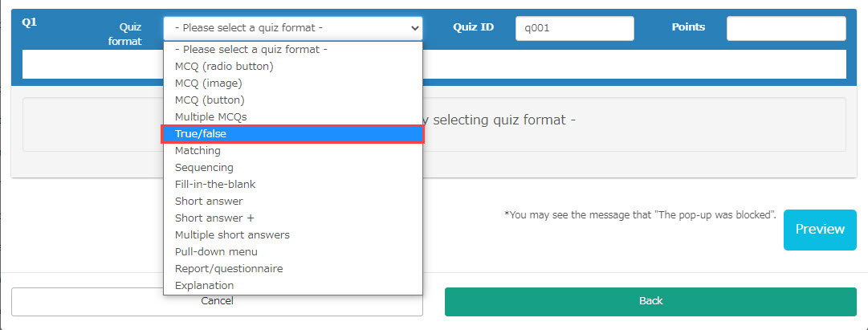868x330 pixels.
Task: Pick Pull-down menu quiz format
Action: (x=216, y=251)
